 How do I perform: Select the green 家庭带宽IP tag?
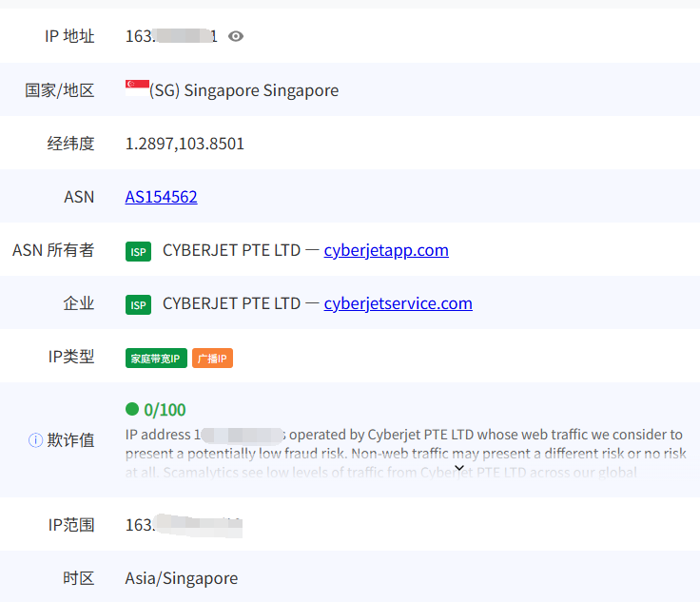pos(156,359)
